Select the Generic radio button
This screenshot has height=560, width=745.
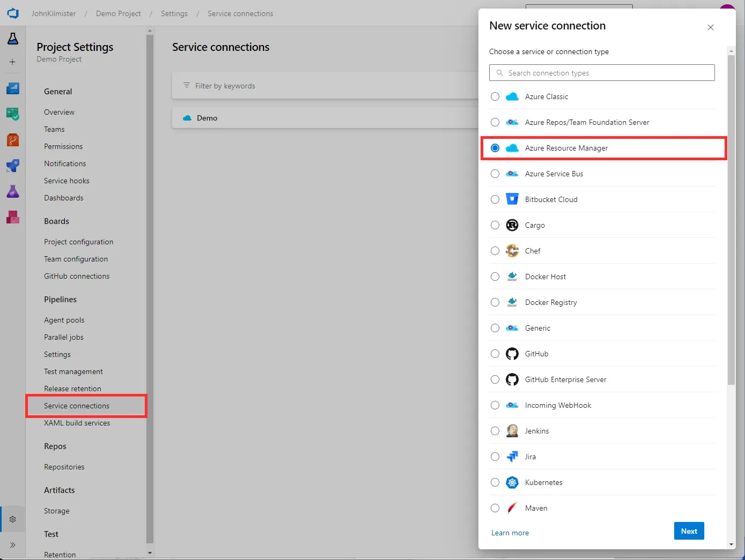tap(495, 328)
